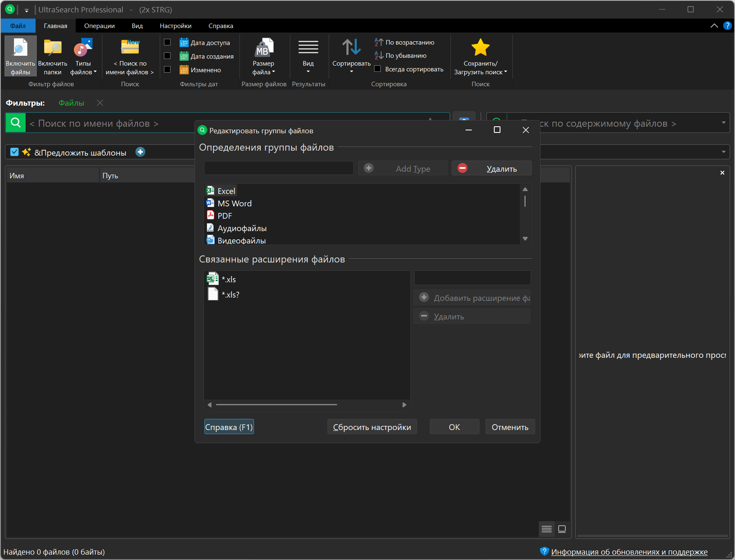The width and height of the screenshot is (735, 560).
Task: Switch to the Главная tab
Action: 55,26
